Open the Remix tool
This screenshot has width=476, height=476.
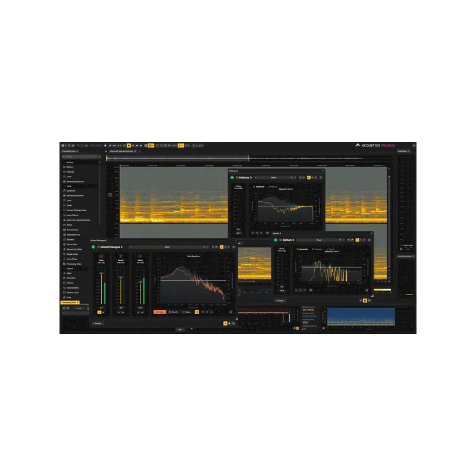tap(69, 225)
